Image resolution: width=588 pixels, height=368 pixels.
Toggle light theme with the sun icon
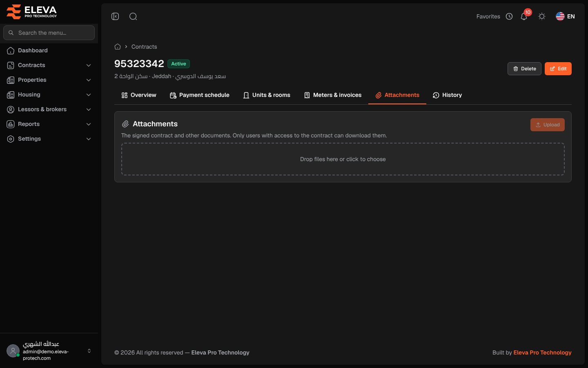click(x=542, y=16)
